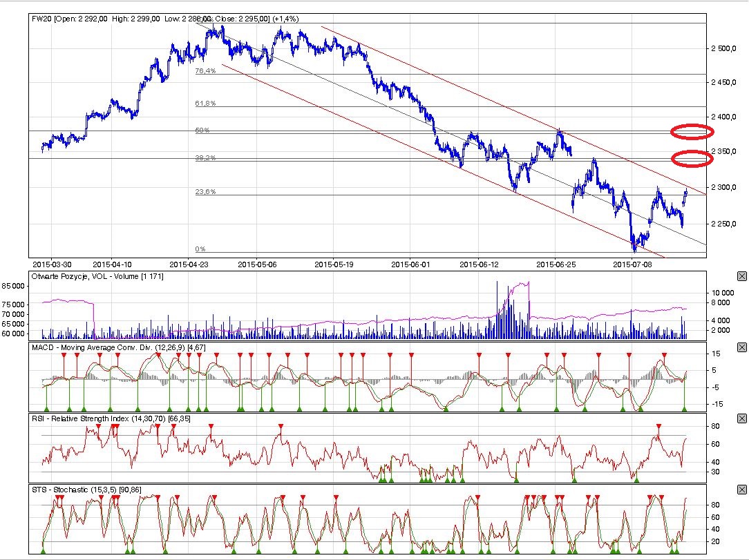The width and height of the screenshot is (749, 560).
Task: Select the rightmost red RSI sell marker
Action: point(658,427)
